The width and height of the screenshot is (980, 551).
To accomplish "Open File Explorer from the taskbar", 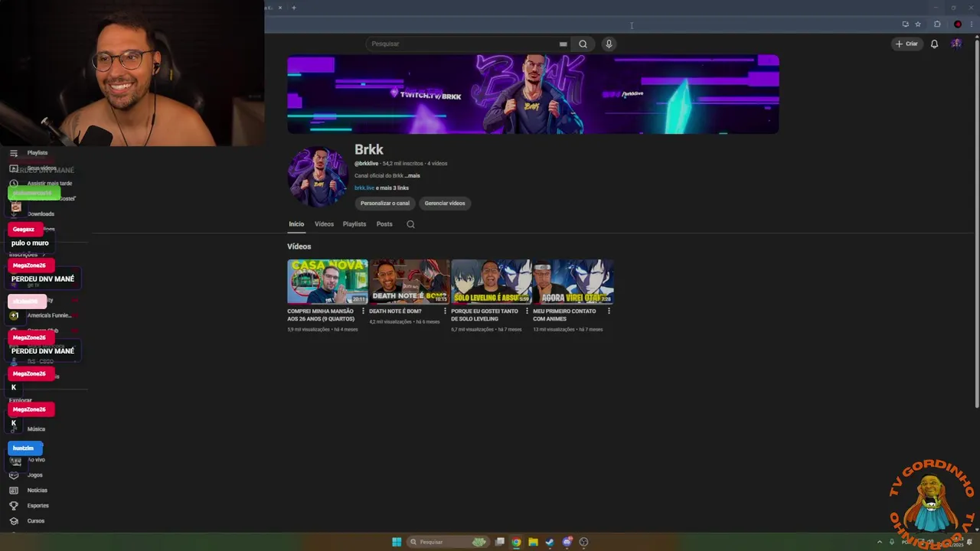I will point(533,542).
